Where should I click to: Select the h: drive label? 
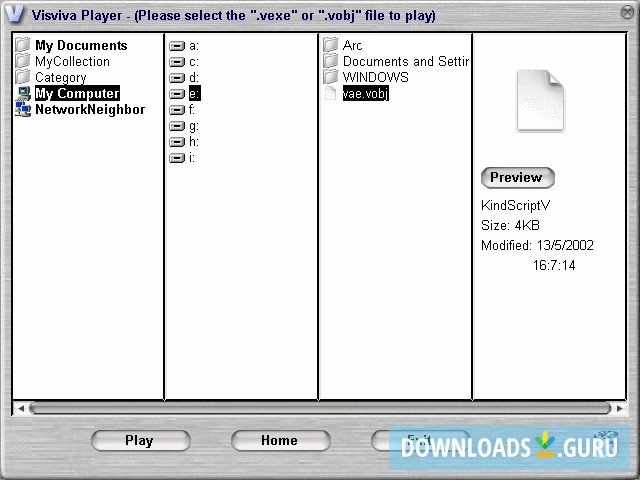pos(194,142)
